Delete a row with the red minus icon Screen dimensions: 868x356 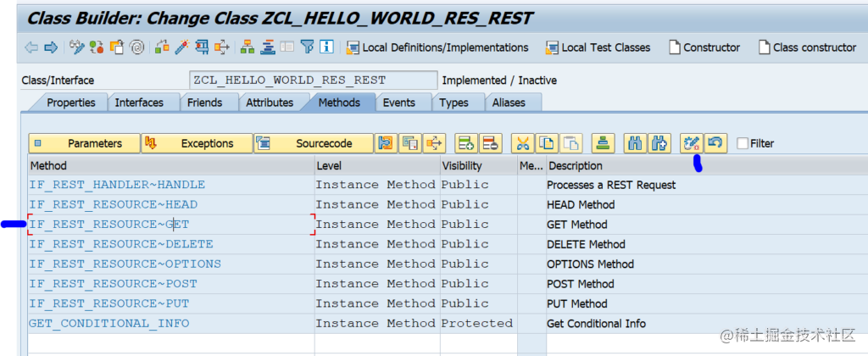coord(490,143)
